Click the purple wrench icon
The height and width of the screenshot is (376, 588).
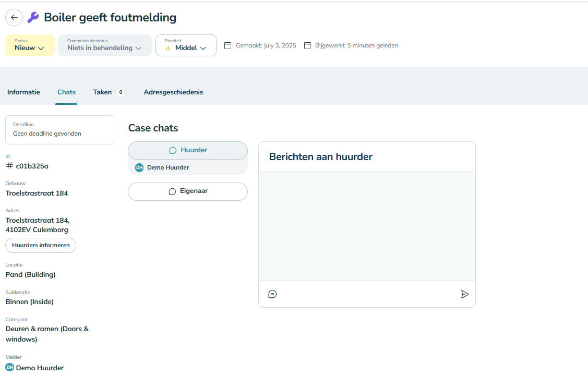pos(33,18)
